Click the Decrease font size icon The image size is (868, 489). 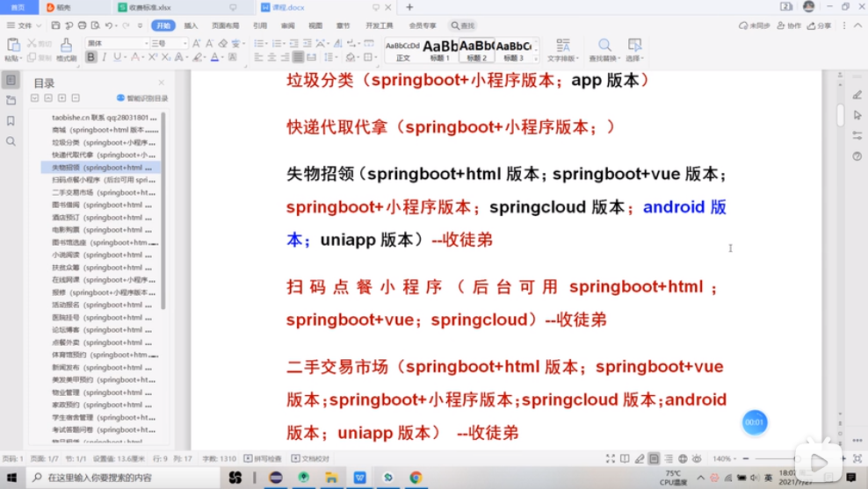(209, 43)
